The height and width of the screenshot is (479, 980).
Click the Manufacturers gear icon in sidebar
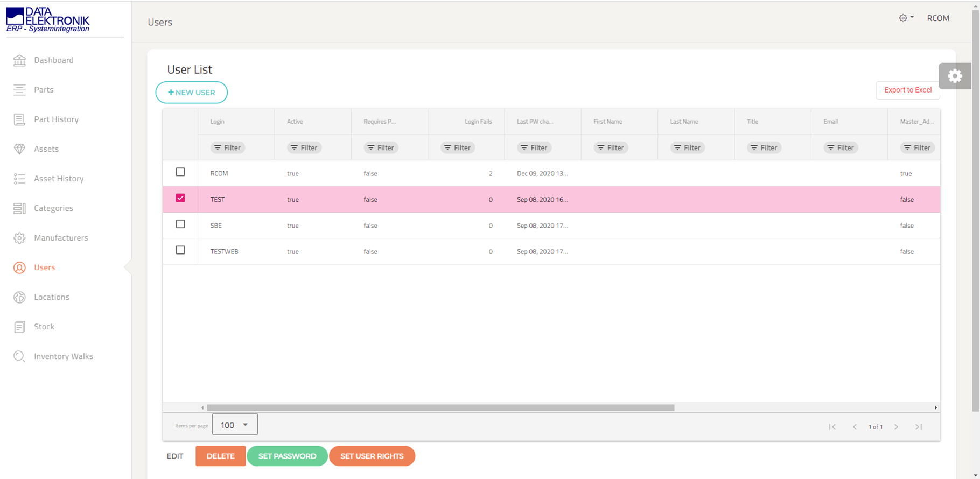tap(19, 238)
